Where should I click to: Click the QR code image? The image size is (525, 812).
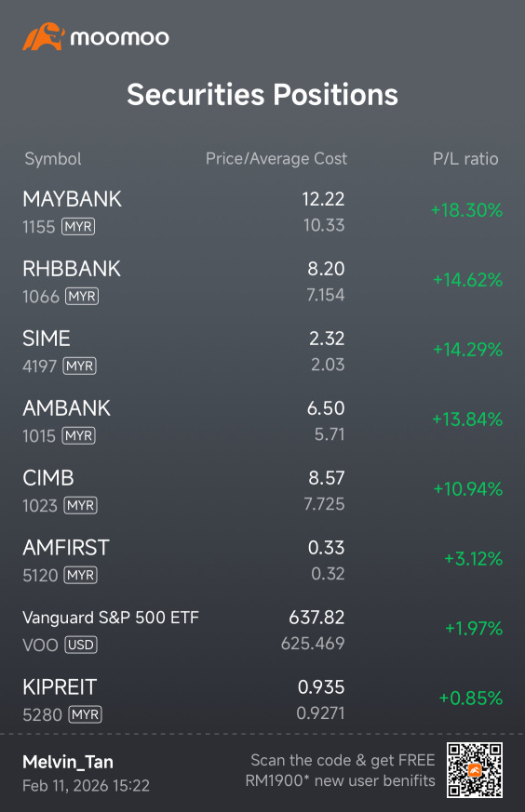(x=475, y=769)
